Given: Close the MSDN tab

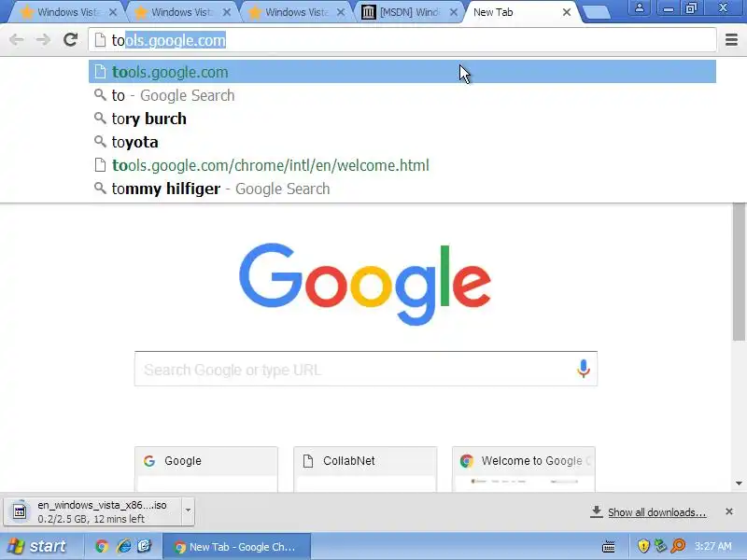Looking at the screenshot, I should pos(454,12).
